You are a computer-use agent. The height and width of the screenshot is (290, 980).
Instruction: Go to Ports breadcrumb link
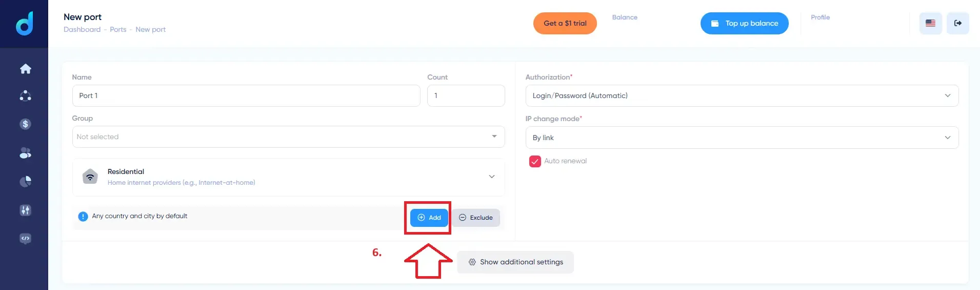(118, 30)
